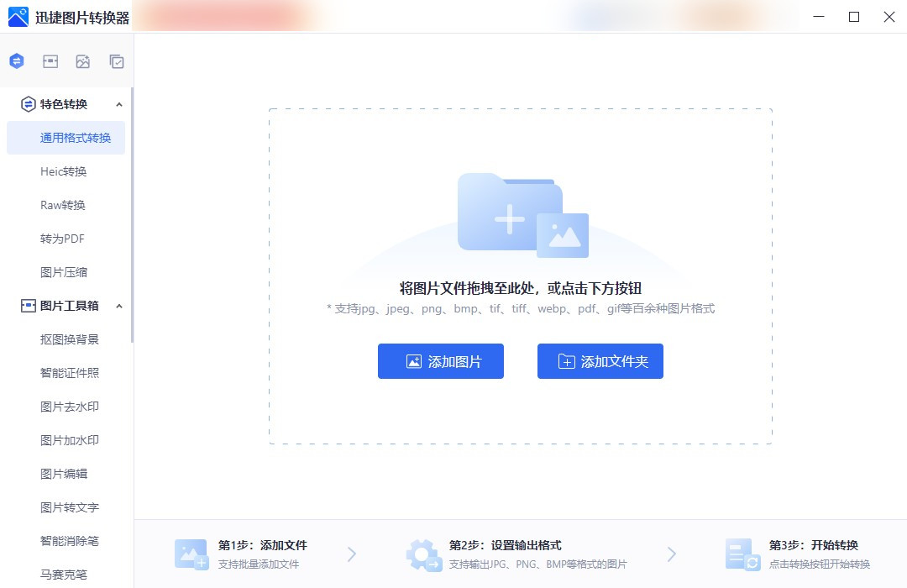Click the 添加图片 button

(440, 361)
